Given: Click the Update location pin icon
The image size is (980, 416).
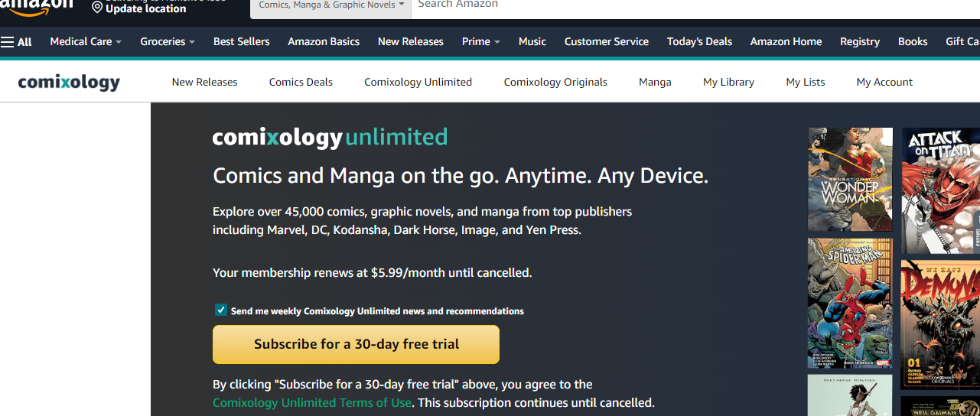Looking at the screenshot, I should tap(97, 7).
